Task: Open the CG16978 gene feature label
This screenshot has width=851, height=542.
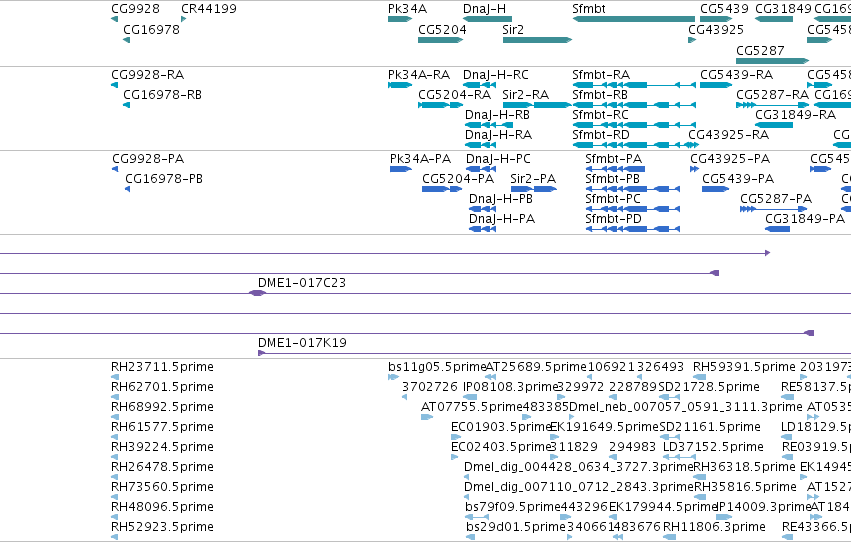Action: [151, 29]
